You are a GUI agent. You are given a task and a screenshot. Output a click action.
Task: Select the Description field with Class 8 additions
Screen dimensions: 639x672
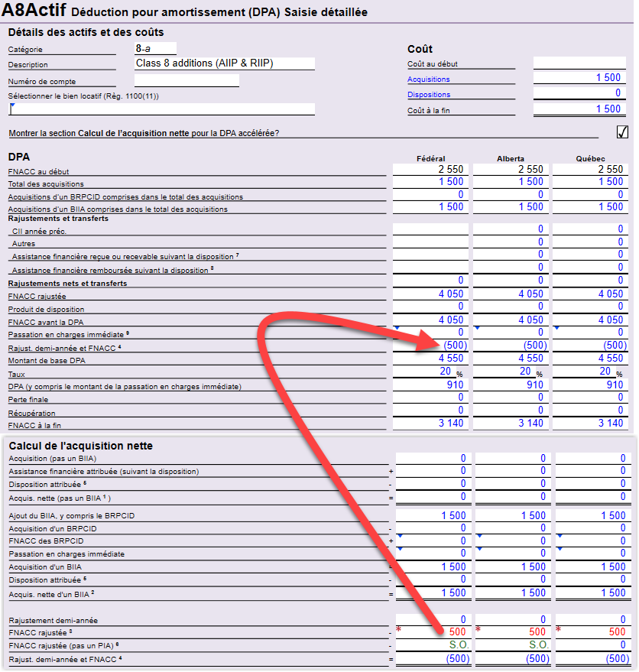[224, 63]
